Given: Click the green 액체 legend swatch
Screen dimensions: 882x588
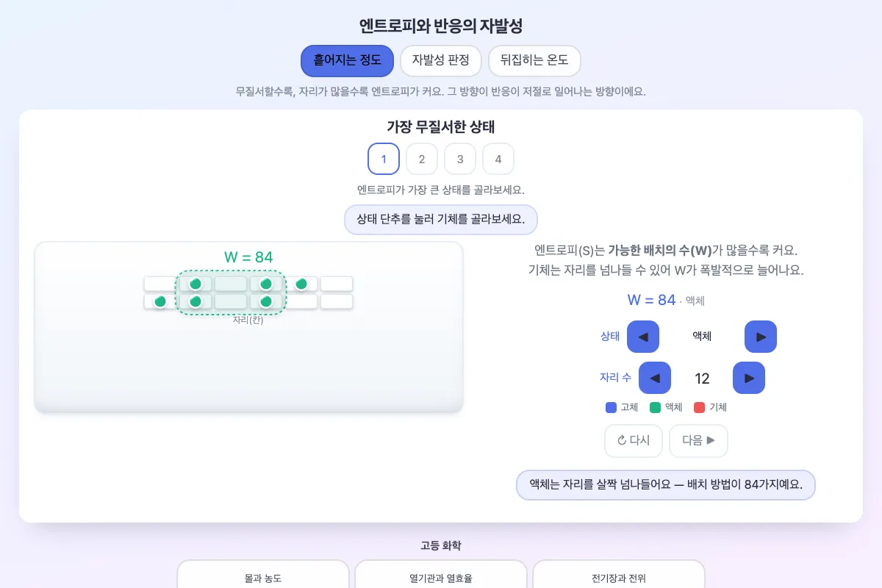Looking at the screenshot, I should 655,407.
